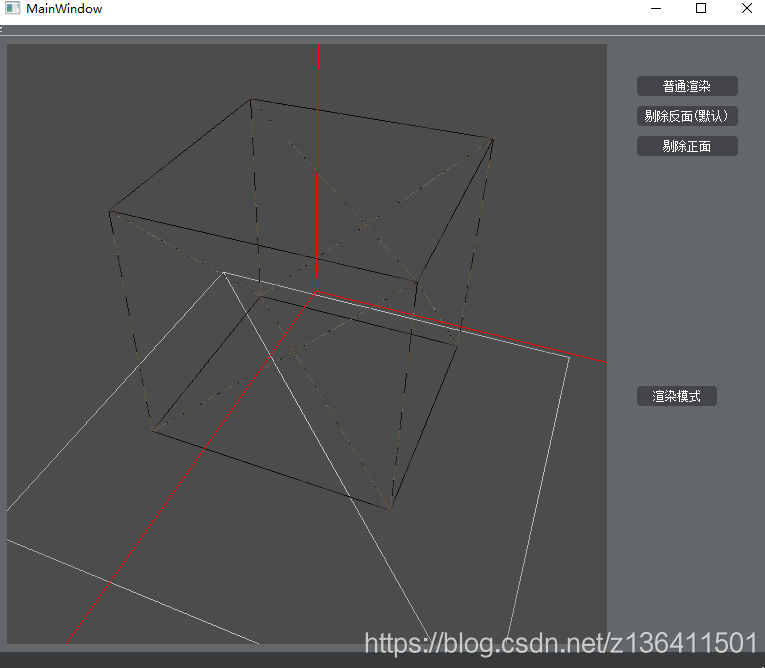Image resolution: width=765 pixels, height=668 pixels.
Task: Close the MainWindow window
Action: [746, 8]
